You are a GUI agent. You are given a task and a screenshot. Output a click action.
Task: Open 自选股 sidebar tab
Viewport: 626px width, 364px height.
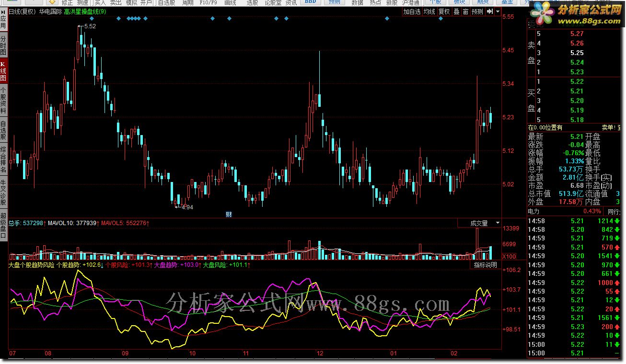pos(3,130)
